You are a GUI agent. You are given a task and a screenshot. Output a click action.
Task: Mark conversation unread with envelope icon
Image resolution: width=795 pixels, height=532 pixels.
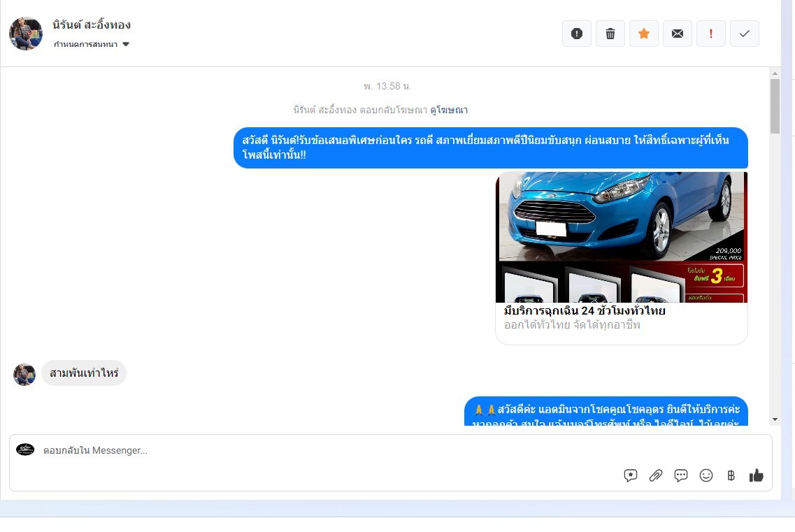point(678,34)
